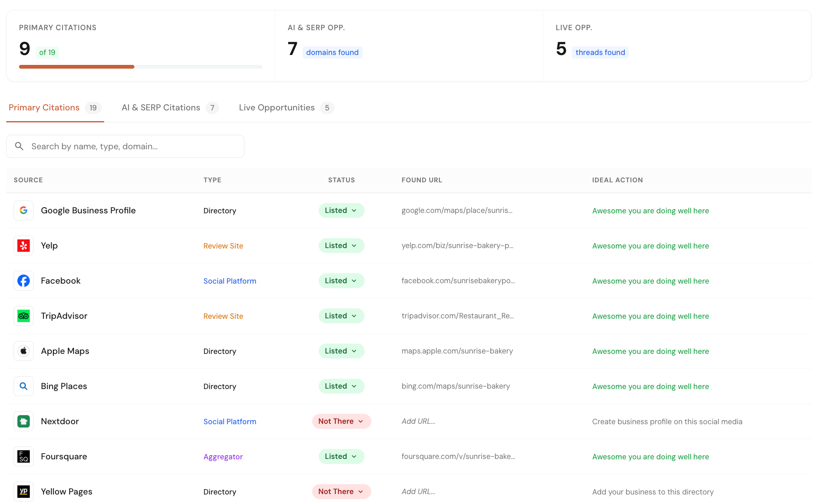Click the TripAdvisor owl icon
Screen dimensions: 819x504
click(24, 316)
